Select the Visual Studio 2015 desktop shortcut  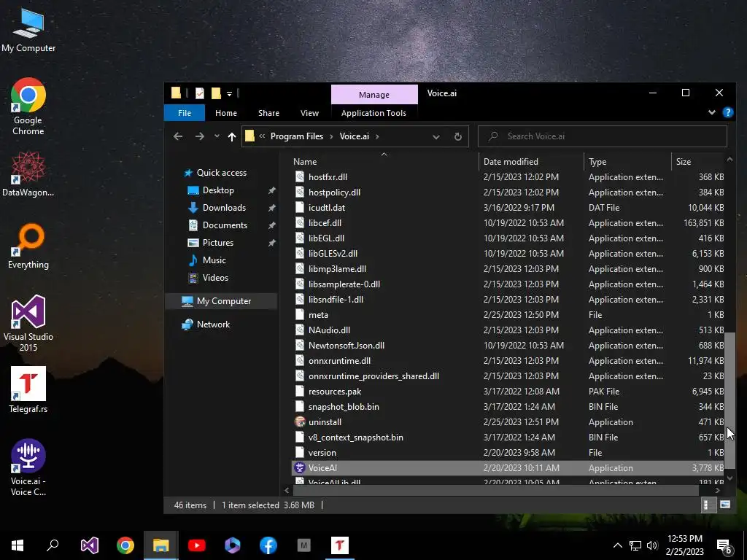pyautogui.click(x=28, y=323)
